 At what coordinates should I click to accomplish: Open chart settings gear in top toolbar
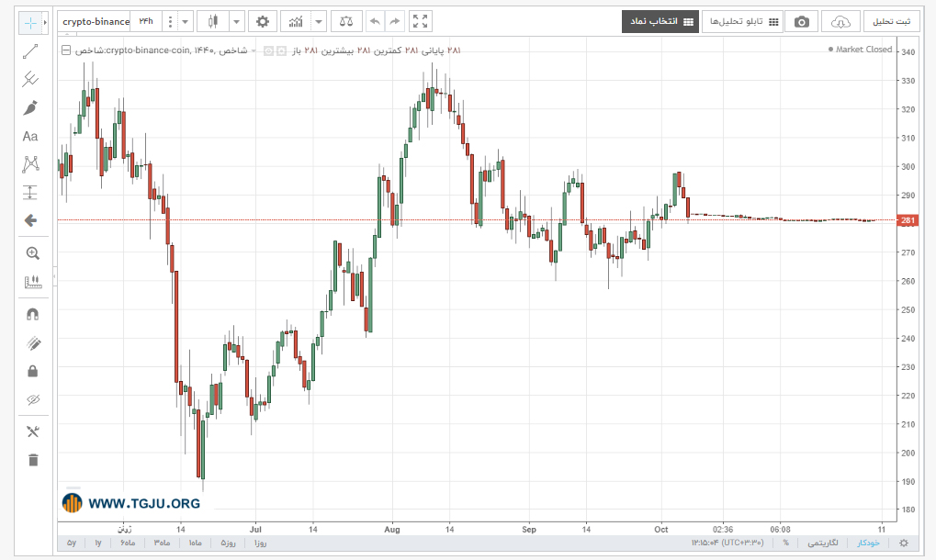(262, 21)
